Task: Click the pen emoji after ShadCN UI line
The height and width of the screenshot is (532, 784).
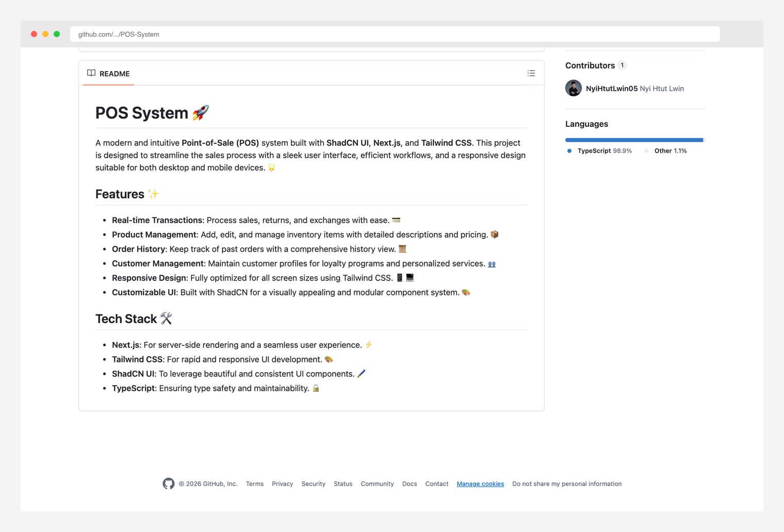Action: coord(362,374)
